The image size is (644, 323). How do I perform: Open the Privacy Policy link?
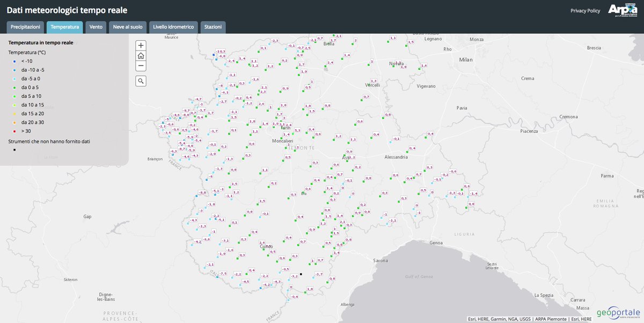[x=586, y=10]
